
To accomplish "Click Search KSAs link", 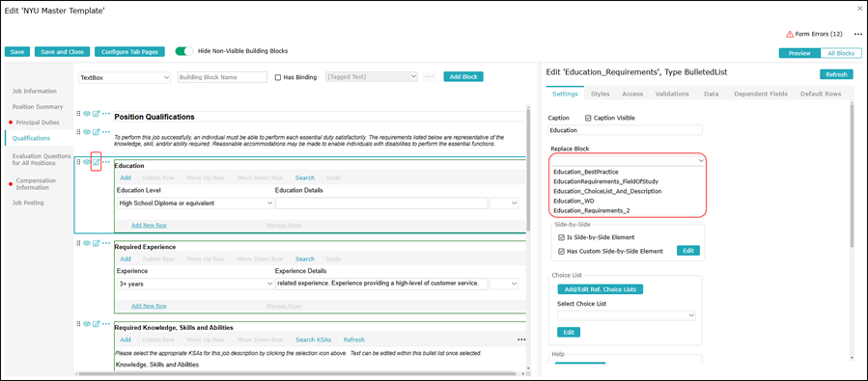I will tap(313, 340).
